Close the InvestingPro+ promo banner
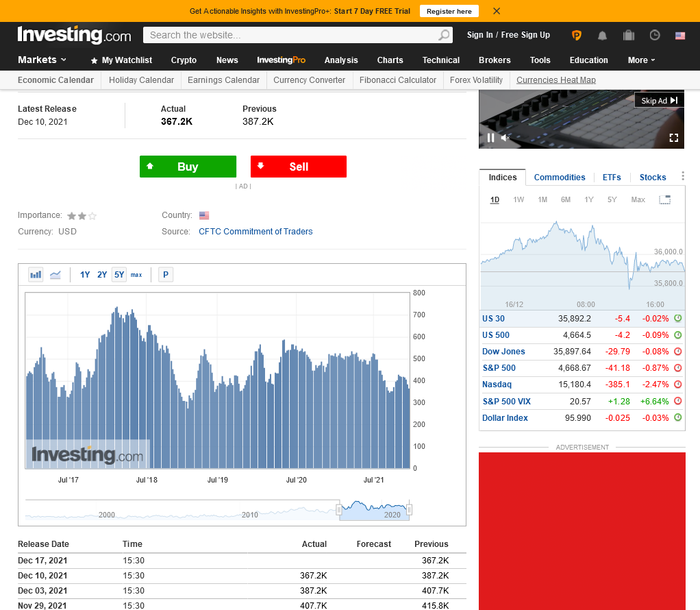The height and width of the screenshot is (610, 700). [x=497, y=11]
